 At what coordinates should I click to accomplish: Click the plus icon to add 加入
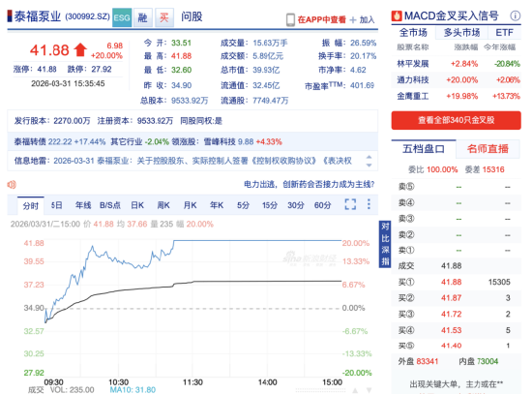coord(353,20)
